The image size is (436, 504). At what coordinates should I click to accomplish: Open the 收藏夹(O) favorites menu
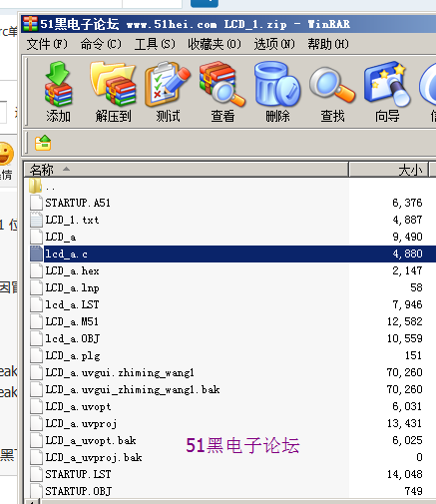click(x=215, y=44)
